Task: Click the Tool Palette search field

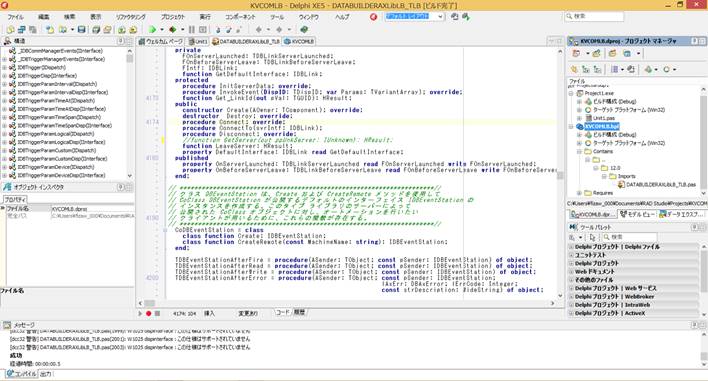Action: pos(629,237)
